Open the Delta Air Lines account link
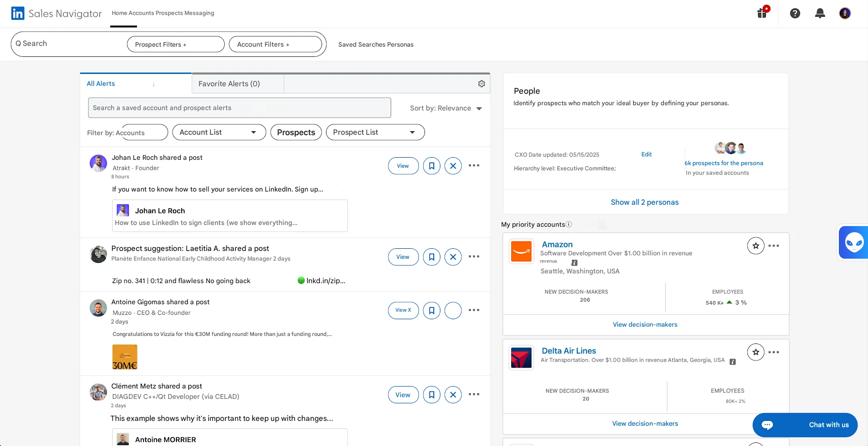Image resolution: width=868 pixels, height=446 pixels. 569,351
